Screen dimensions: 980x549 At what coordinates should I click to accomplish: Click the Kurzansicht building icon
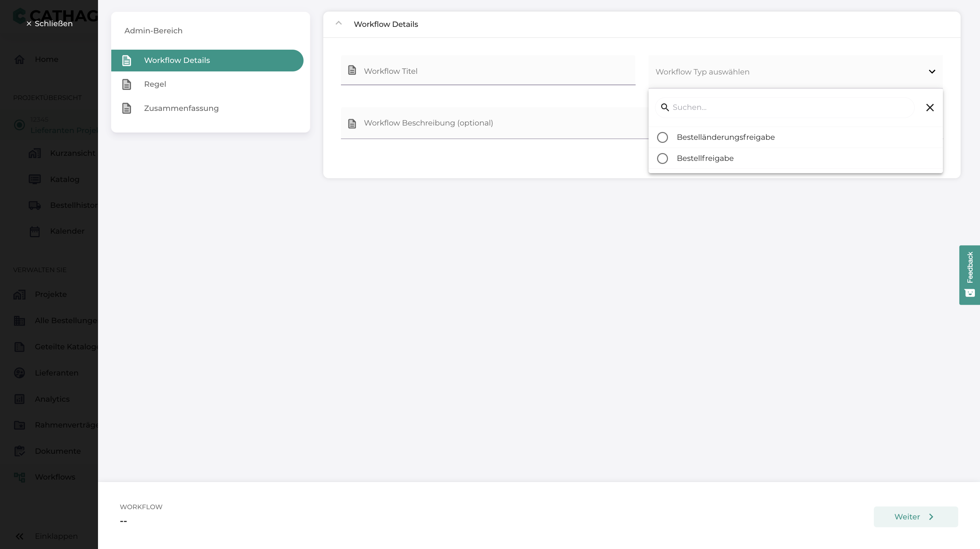pyautogui.click(x=35, y=153)
